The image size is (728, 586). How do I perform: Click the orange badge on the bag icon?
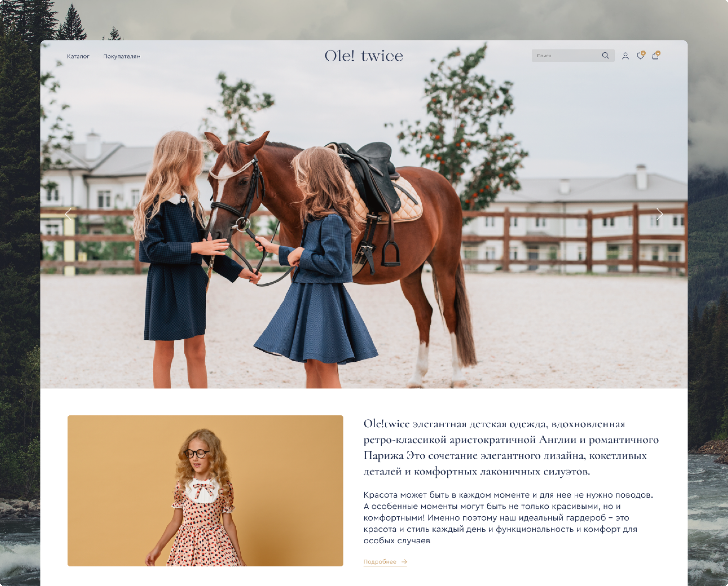click(x=658, y=53)
